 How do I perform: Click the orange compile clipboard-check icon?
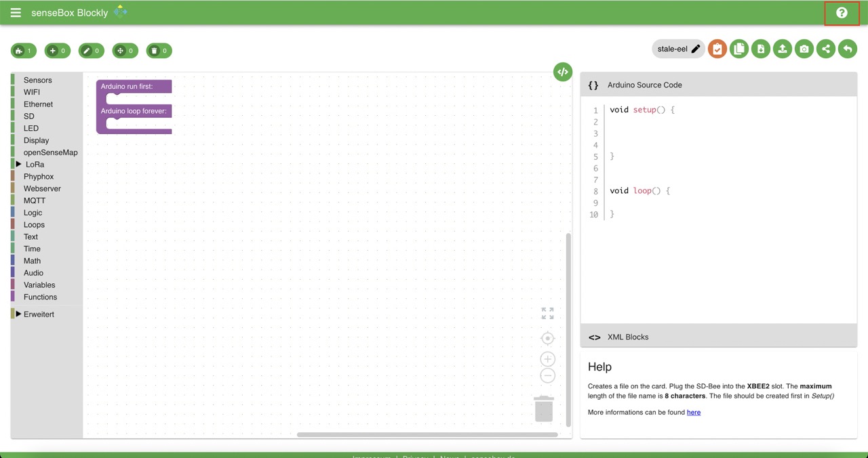pyautogui.click(x=717, y=49)
